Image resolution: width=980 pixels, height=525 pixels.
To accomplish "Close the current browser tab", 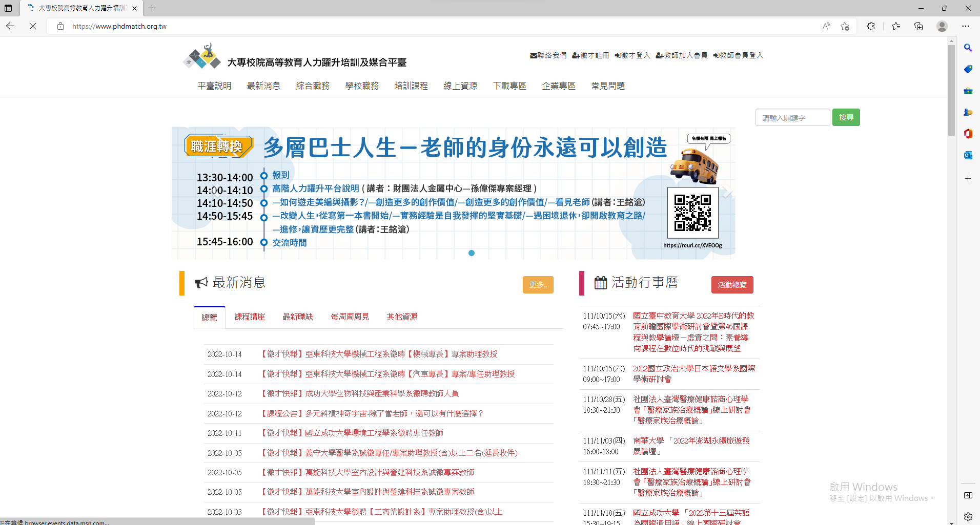I will coord(135,8).
